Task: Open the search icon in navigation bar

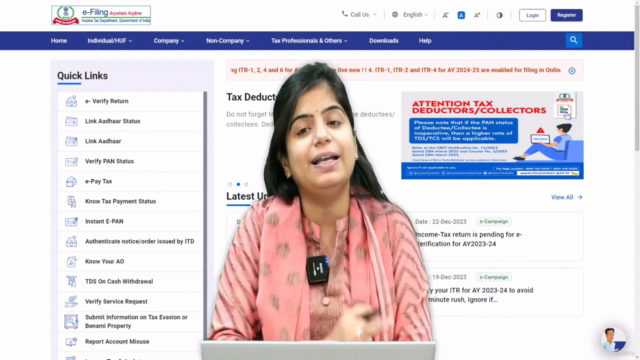Action: [x=573, y=40]
